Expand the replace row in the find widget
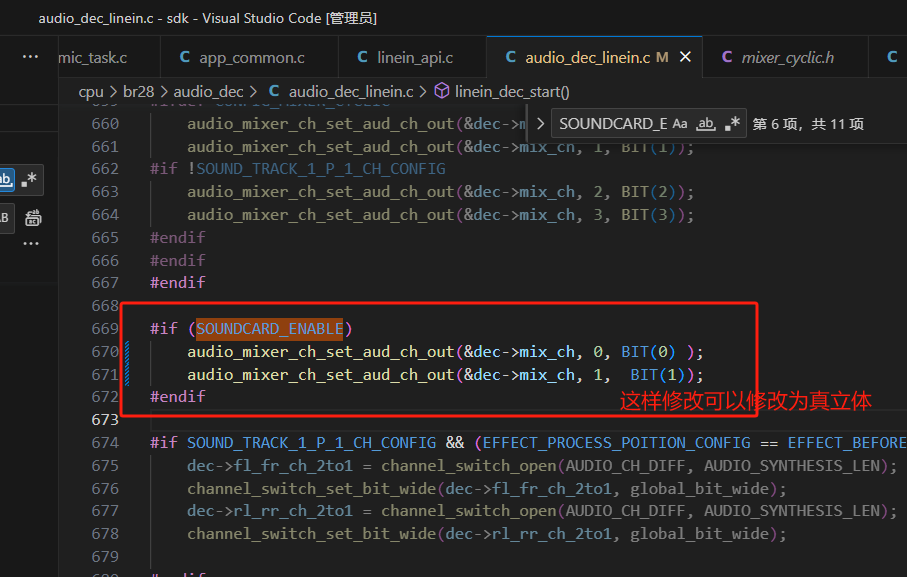Viewport: 907px width, 577px height. (x=540, y=124)
